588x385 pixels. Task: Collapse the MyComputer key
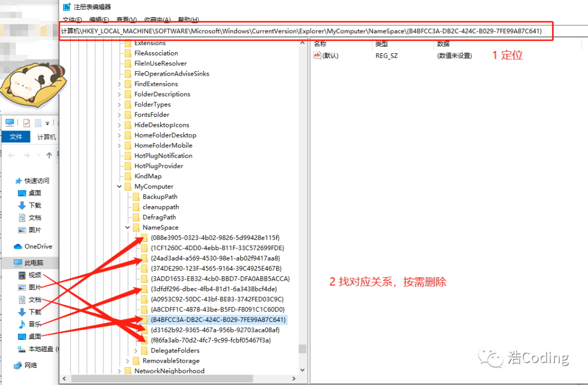pos(119,187)
